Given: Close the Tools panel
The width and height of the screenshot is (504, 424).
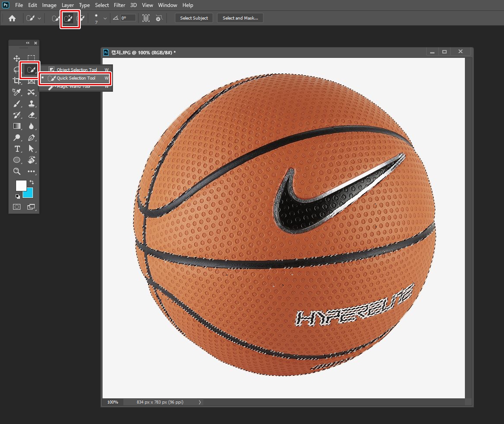Looking at the screenshot, I should 36,43.
